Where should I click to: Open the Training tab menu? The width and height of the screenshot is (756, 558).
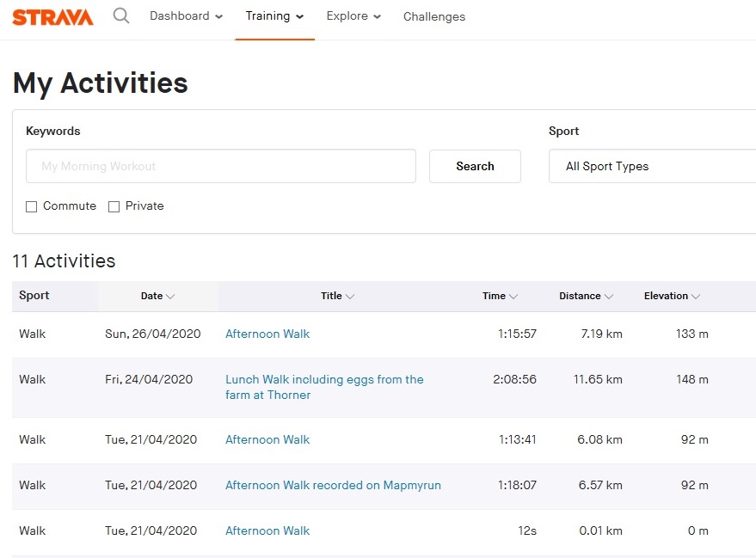click(x=274, y=16)
